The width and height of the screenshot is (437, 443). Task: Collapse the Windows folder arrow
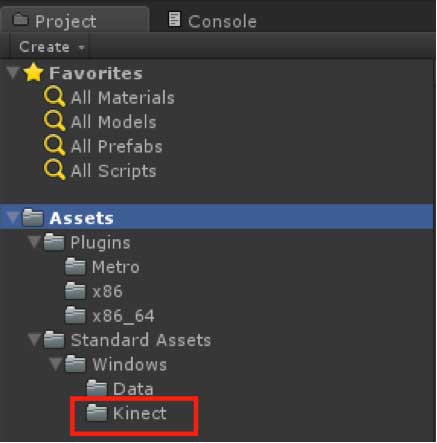56,364
